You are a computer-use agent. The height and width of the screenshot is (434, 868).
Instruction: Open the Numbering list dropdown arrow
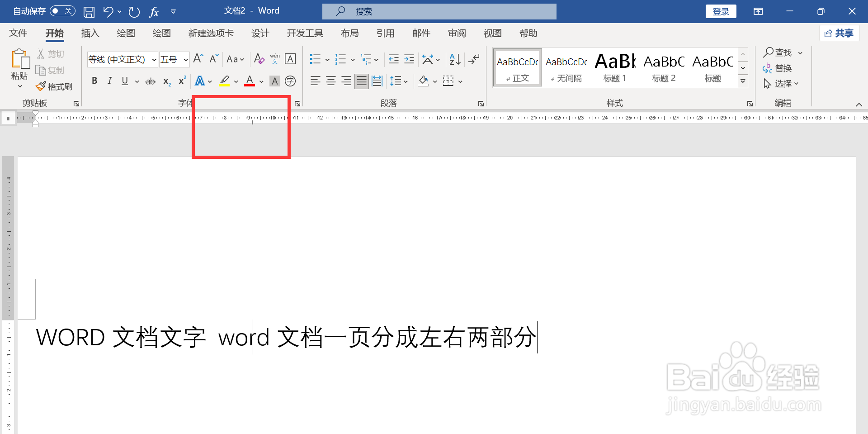pos(353,59)
